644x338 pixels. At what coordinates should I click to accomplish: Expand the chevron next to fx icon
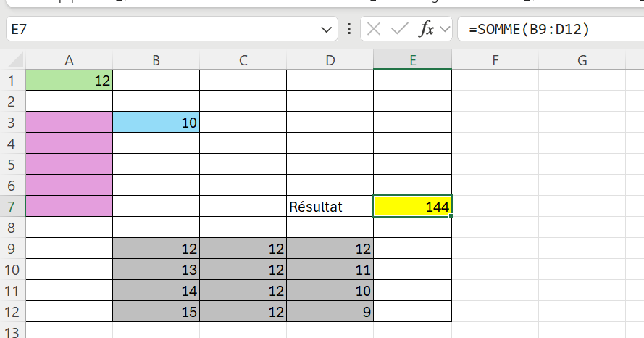[x=445, y=30]
